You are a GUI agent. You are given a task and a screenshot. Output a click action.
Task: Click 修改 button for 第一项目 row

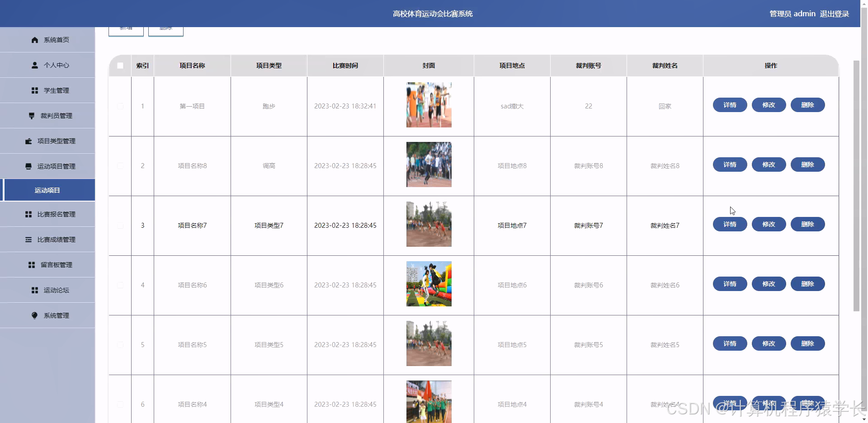769,105
